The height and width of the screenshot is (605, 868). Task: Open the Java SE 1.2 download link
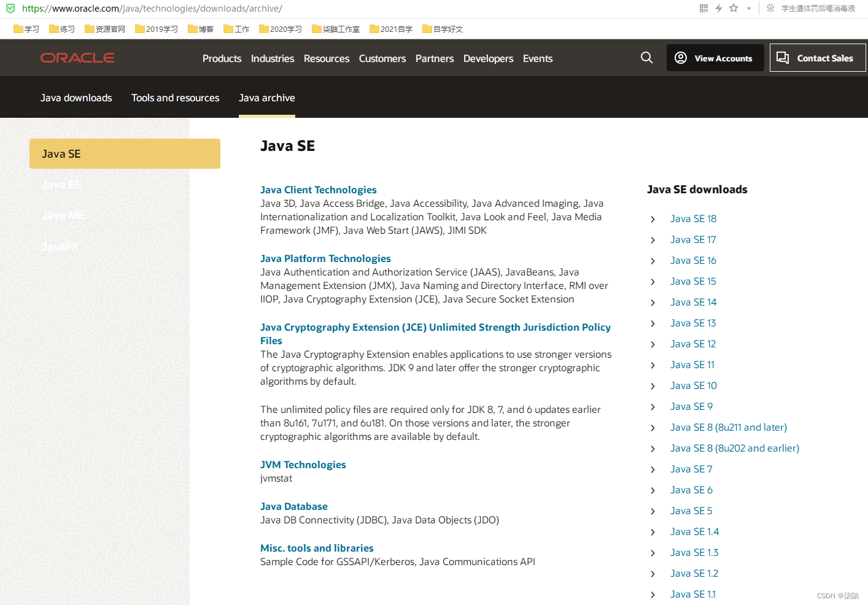click(x=694, y=573)
